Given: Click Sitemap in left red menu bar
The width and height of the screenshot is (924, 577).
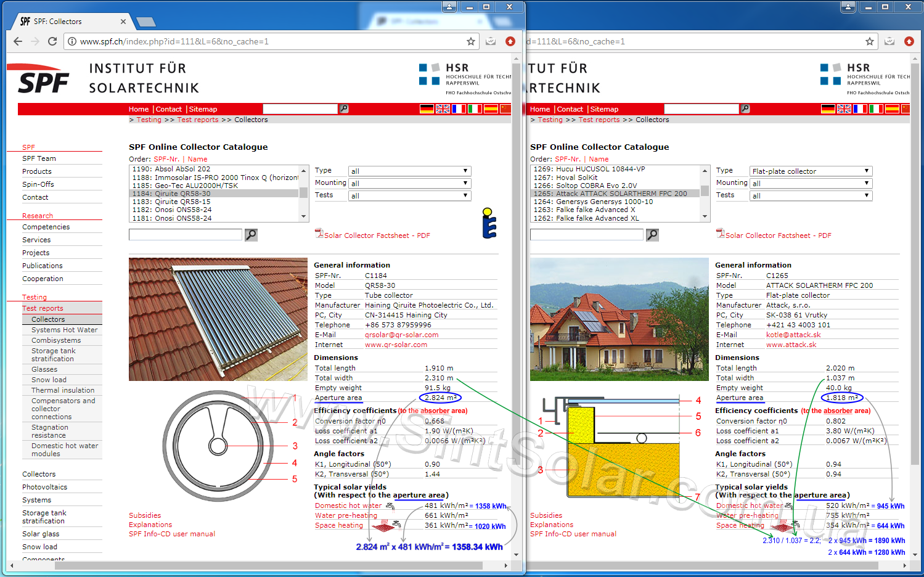Looking at the screenshot, I should [203, 109].
